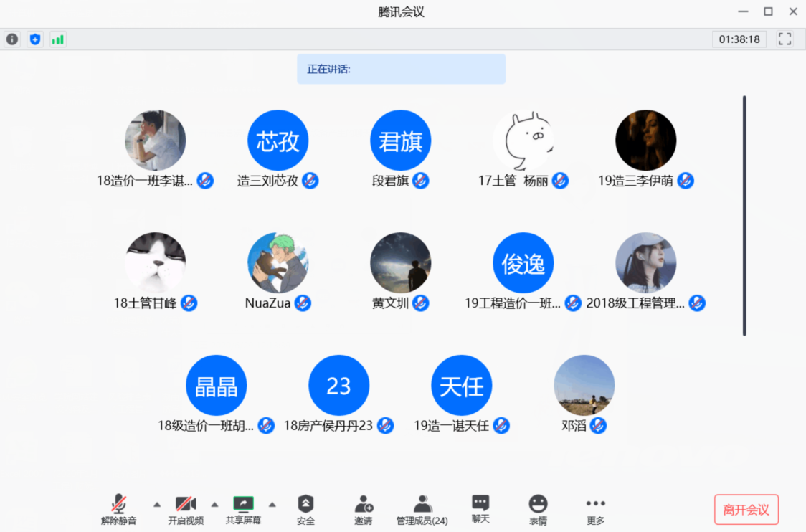Click muted mic icon of 17土管 杨丽

560,181
